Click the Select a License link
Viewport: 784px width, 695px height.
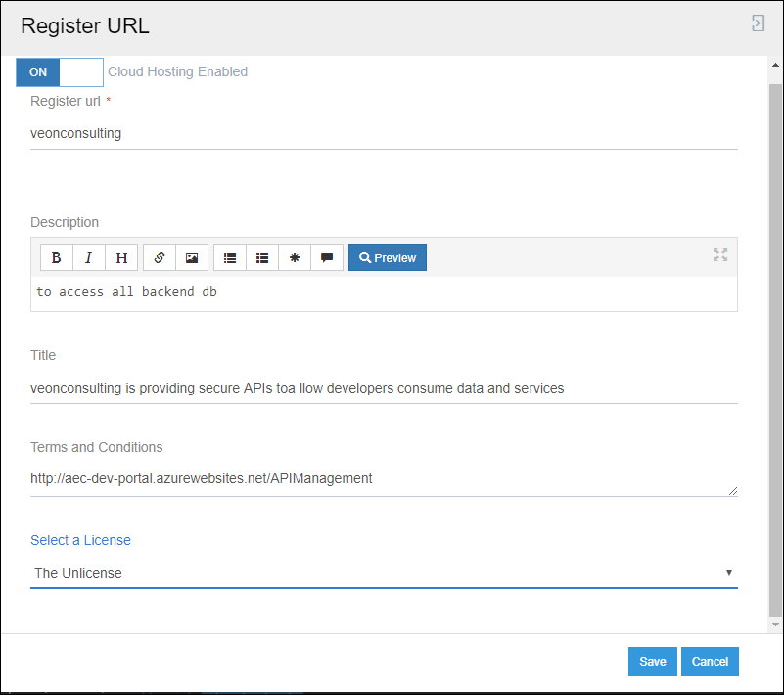click(x=80, y=539)
